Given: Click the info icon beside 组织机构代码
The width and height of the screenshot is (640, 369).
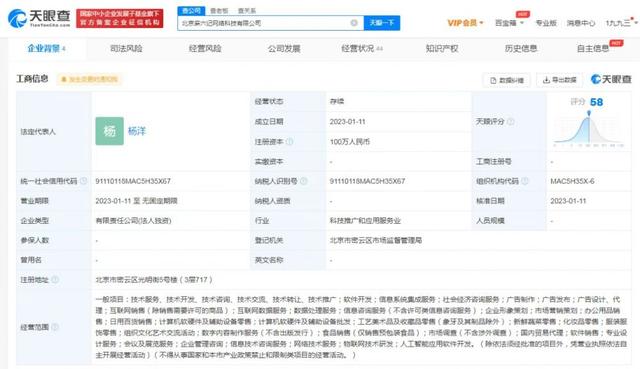Looking at the screenshot, I should point(524,181).
